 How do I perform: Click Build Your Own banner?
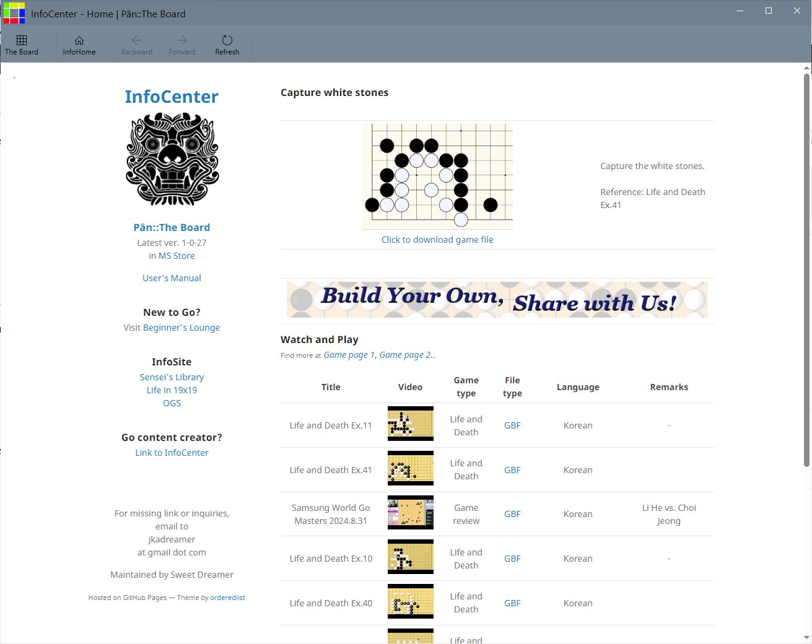click(x=497, y=300)
